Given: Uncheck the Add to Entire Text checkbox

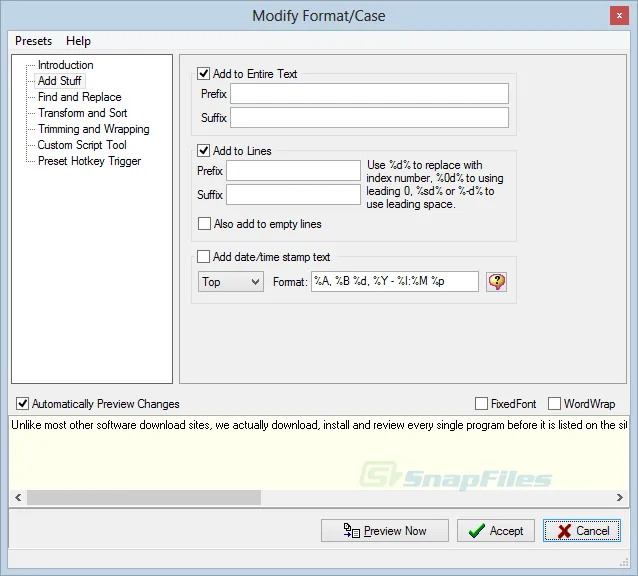Looking at the screenshot, I should (x=203, y=74).
